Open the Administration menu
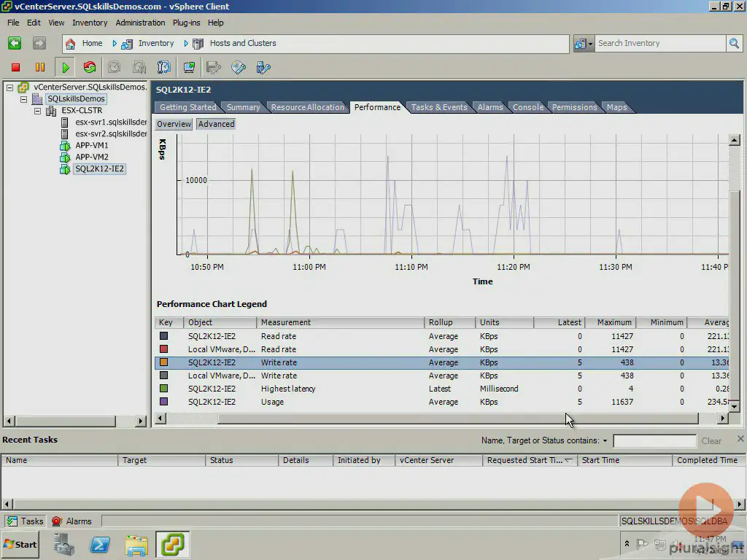This screenshot has width=747, height=560. pos(140,23)
